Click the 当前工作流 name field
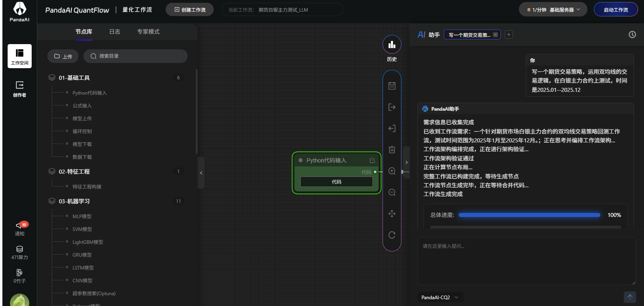644x306 pixels. coord(282,10)
